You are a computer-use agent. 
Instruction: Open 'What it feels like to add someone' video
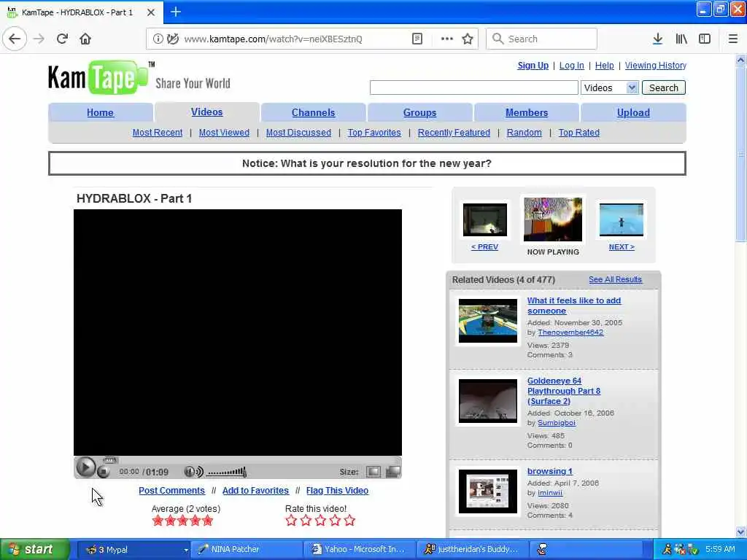[573, 306]
